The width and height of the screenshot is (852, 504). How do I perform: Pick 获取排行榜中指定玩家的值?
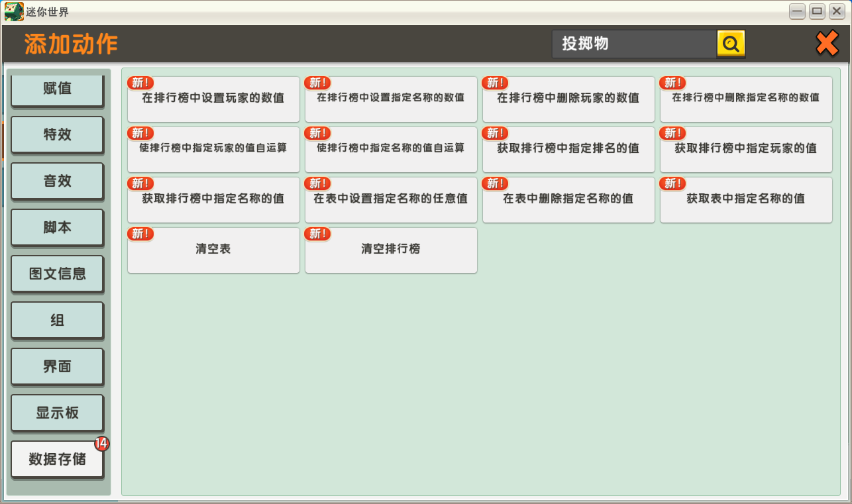[x=746, y=150]
